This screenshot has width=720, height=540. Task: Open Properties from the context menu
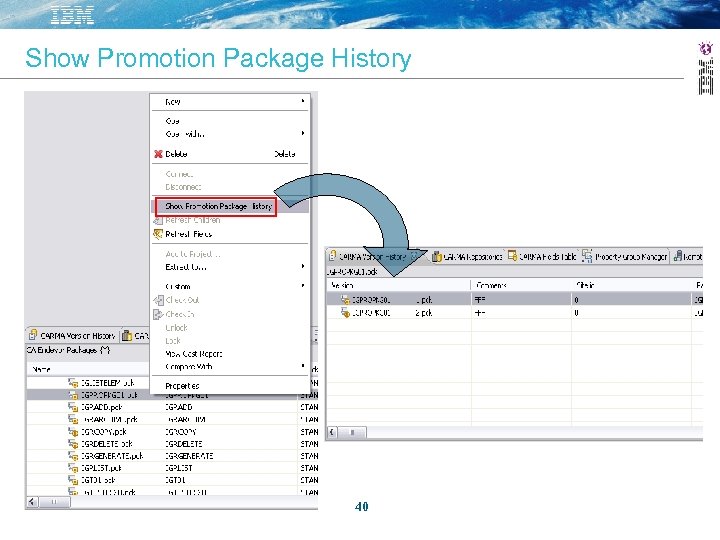click(182, 386)
